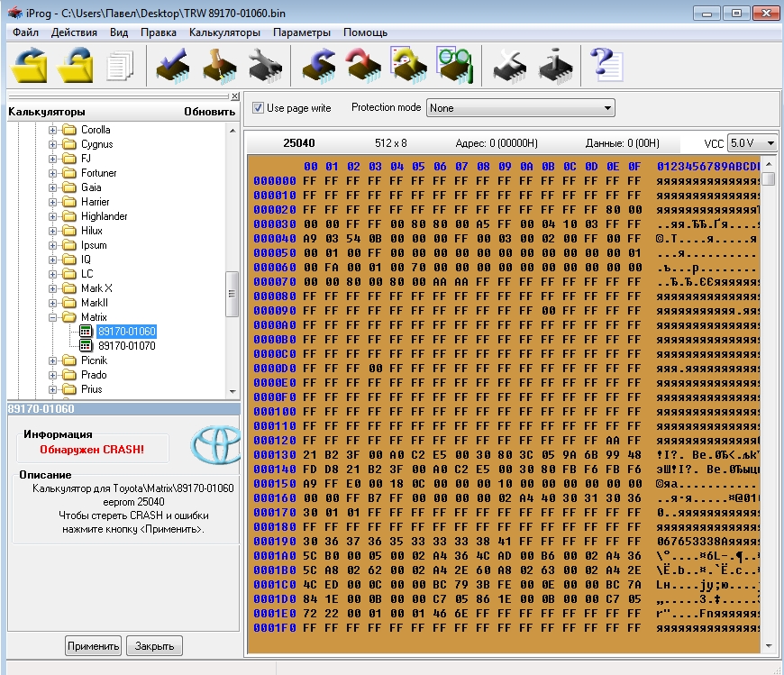784x675 pixels.
Task: Select the MarkII folder
Action: (94, 303)
